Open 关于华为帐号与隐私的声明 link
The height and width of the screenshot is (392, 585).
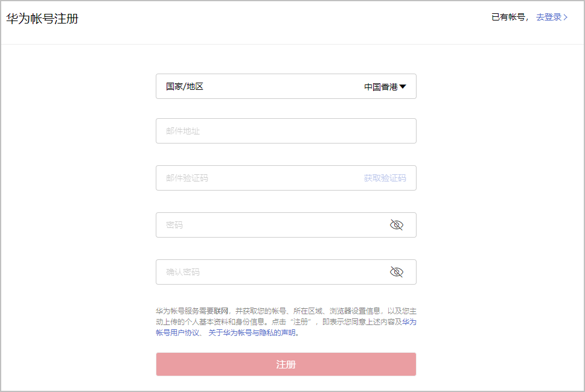(252, 332)
